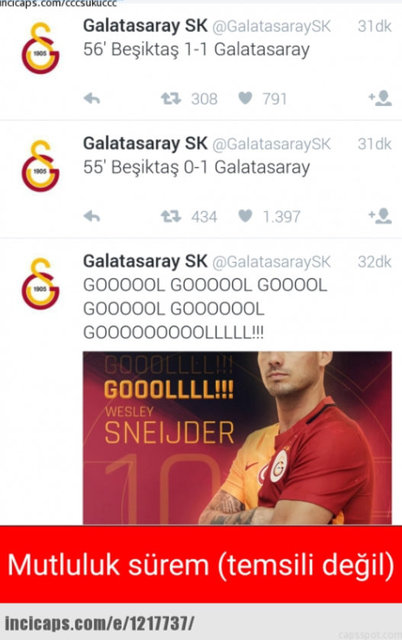Tap follow icon on the 55' tweet

pyautogui.click(x=380, y=216)
